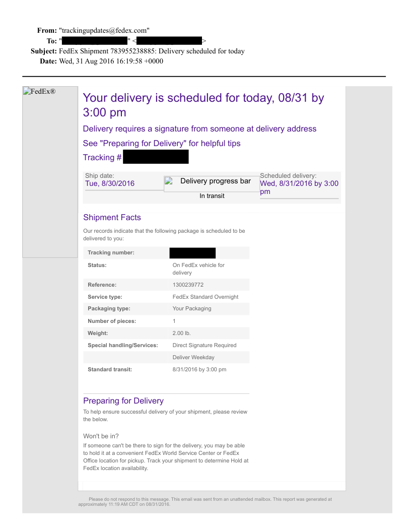Click the "FedEx Standard Overnight" service type value
The width and height of the screenshot is (411, 532).
(x=205, y=297)
